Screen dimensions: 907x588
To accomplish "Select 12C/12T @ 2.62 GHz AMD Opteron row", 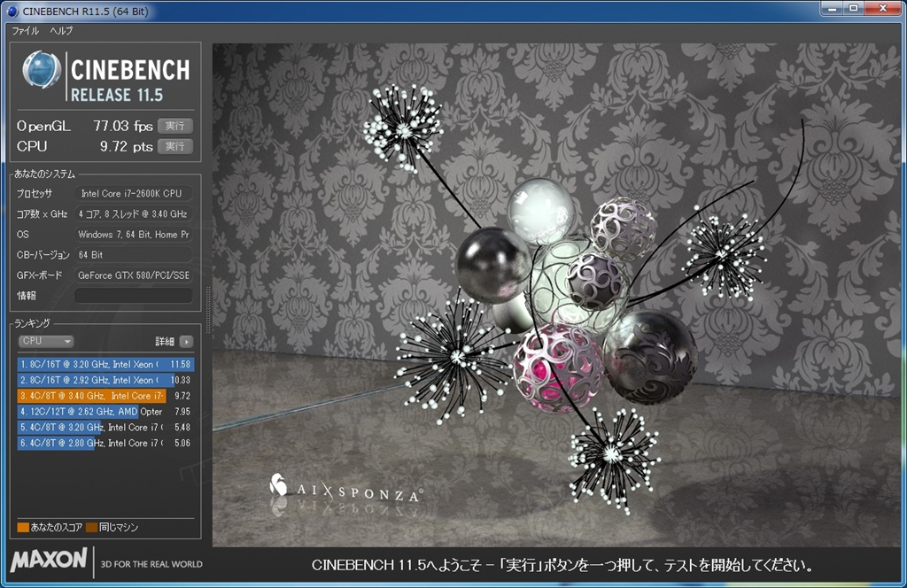I will [105, 412].
